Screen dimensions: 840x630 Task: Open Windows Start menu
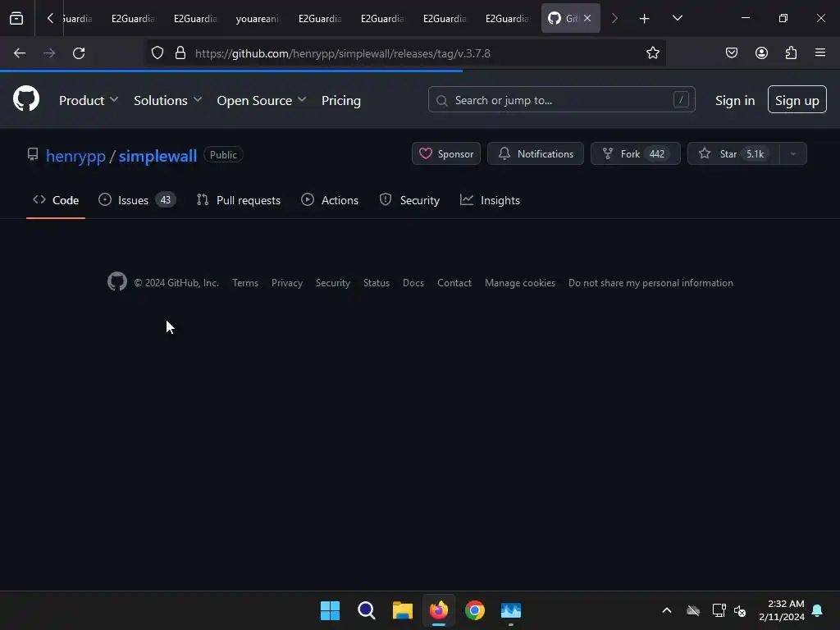click(x=330, y=610)
